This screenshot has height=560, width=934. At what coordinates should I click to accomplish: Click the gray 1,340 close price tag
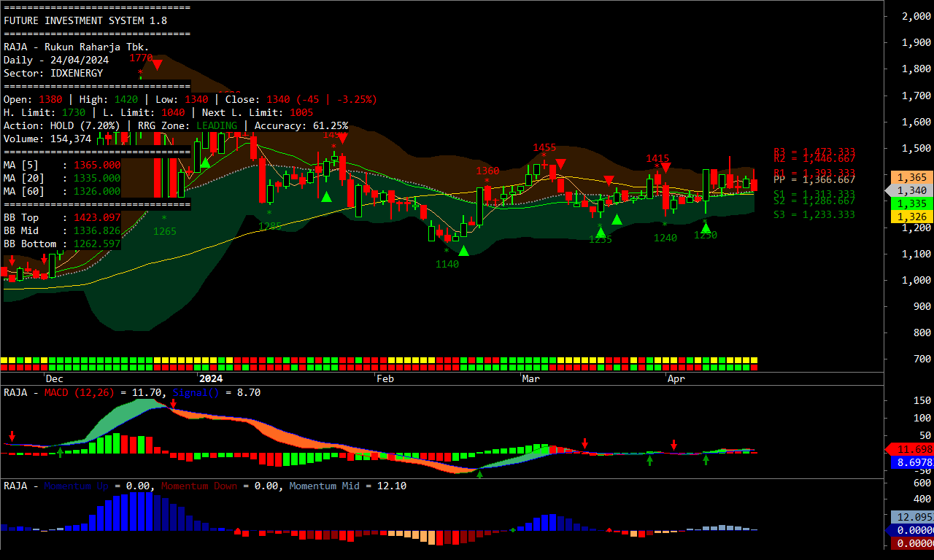coord(911,190)
